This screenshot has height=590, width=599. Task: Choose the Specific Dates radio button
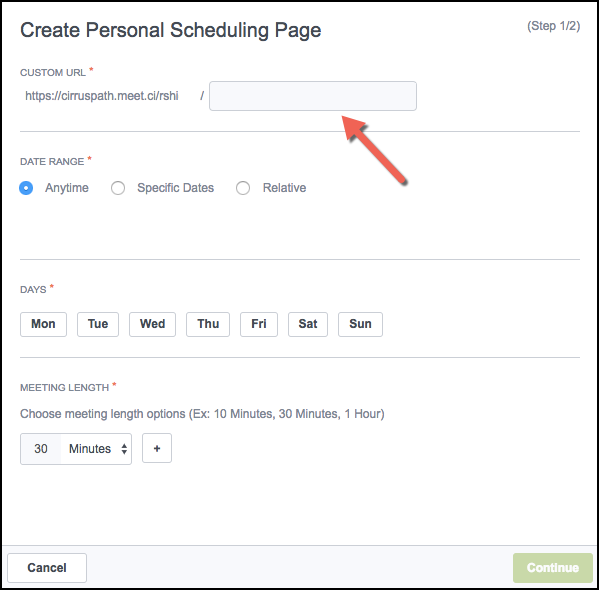118,188
